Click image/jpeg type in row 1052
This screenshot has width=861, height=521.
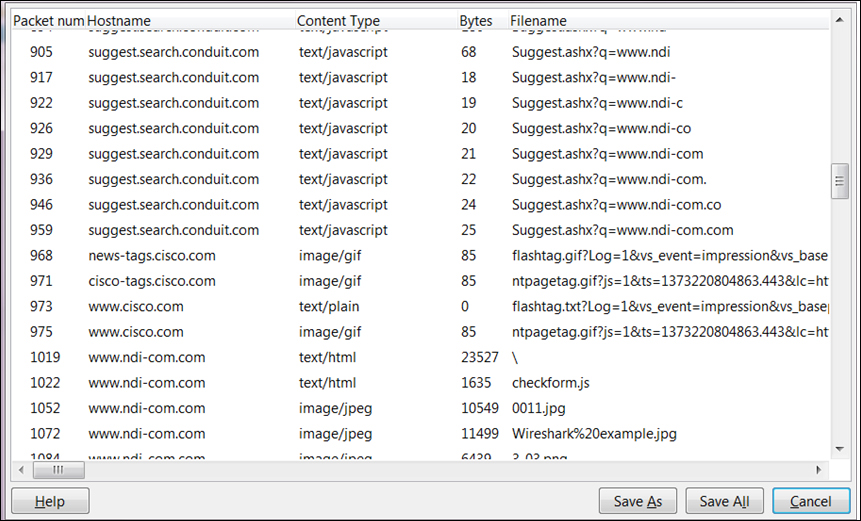(335, 408)
